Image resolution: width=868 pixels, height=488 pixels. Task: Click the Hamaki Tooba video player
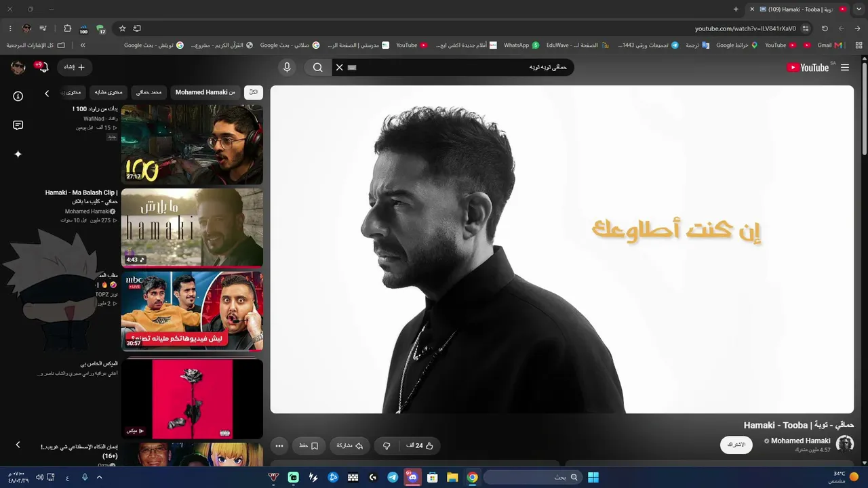[x=562, y=249]
